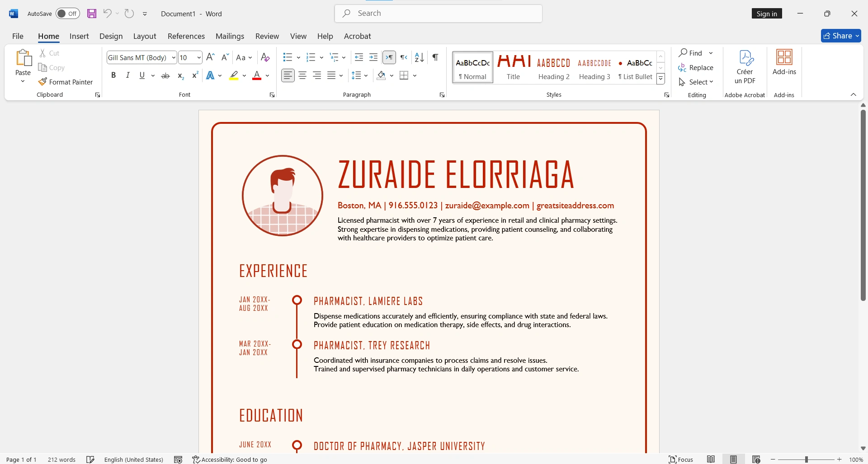868x464 pixels.
Task: Select the Subscript icon
Action: click(x=180, y=75)
